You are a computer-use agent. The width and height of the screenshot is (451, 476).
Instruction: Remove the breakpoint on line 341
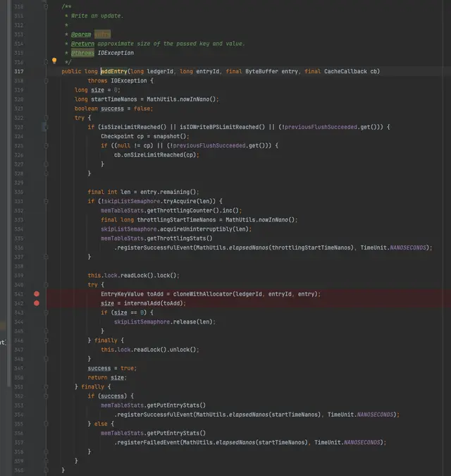pos(37,293)
